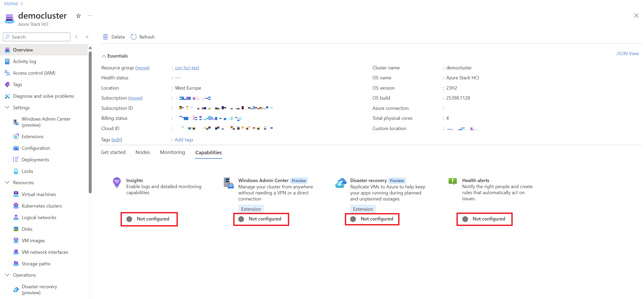Click Disaster recovery (preview) sidebar icon

[x=16, y=290]
